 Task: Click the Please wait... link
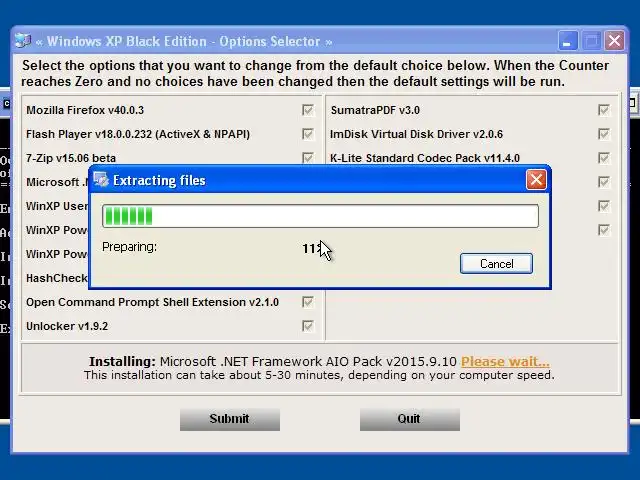click(505, 362)
